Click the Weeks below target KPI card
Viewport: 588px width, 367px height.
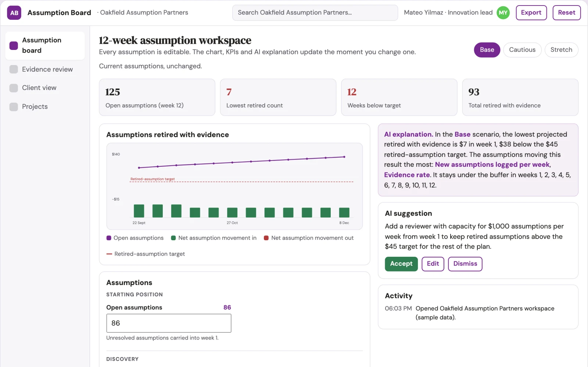pyautogui.click(x=399, y=97)
